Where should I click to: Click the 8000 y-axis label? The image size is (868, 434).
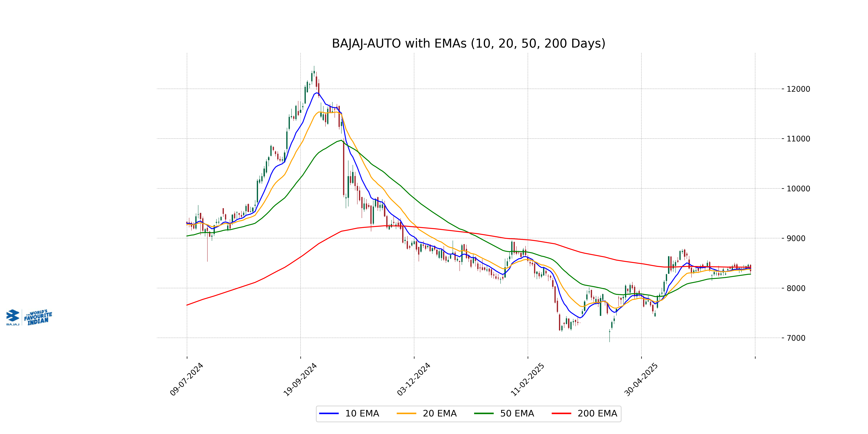click(796, 288)
